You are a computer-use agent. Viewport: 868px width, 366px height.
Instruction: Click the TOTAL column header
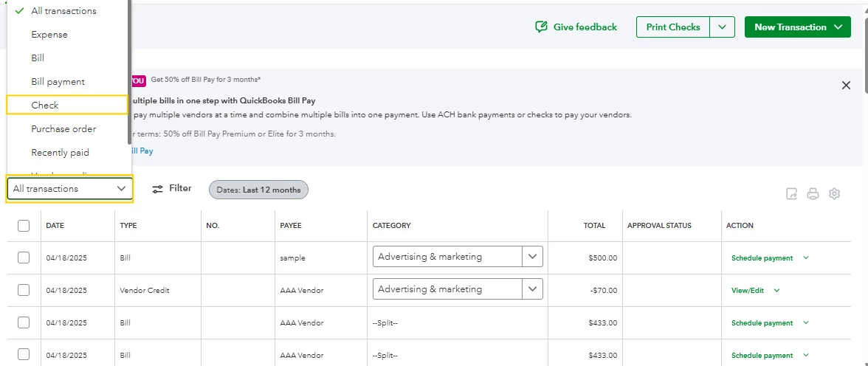point(595,226)
